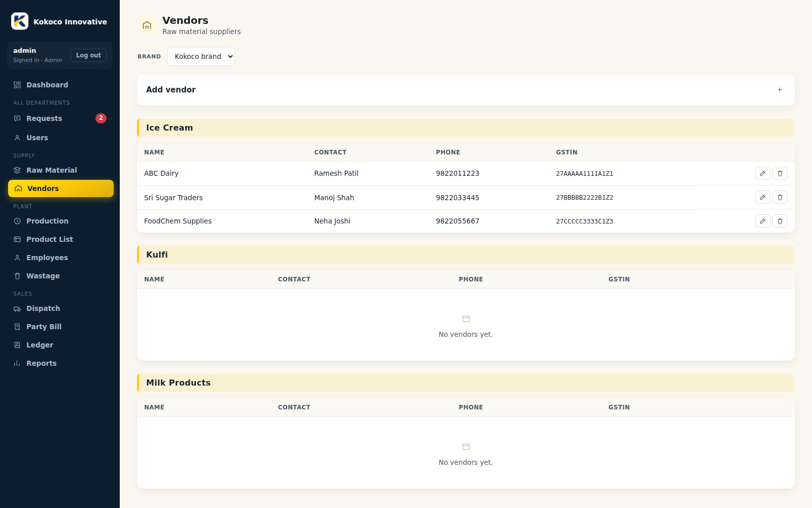Click the edit pencil for ABC Dairy
812x508 pixels.
pos(762,173)
